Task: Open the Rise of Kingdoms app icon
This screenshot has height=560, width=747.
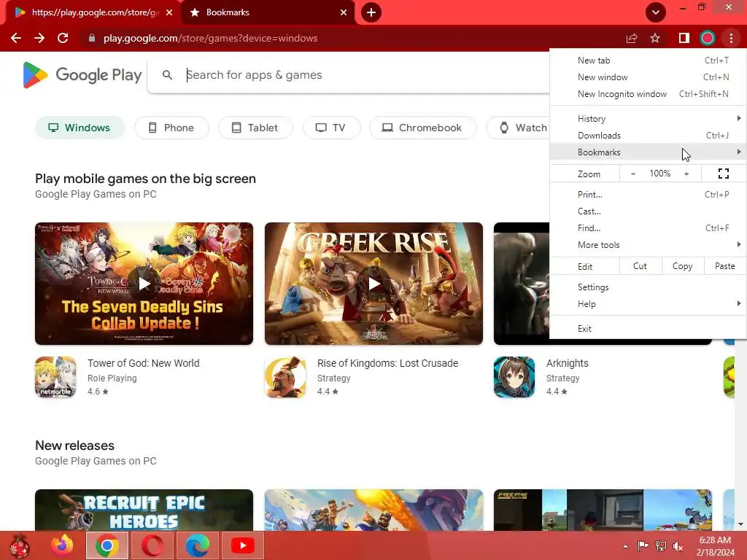Action: (285, 377)
